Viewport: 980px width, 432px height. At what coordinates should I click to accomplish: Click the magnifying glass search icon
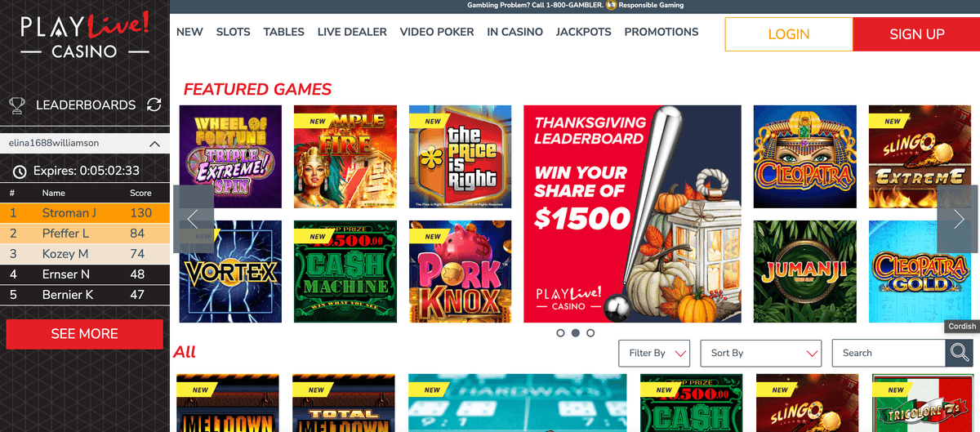(959, 353)
